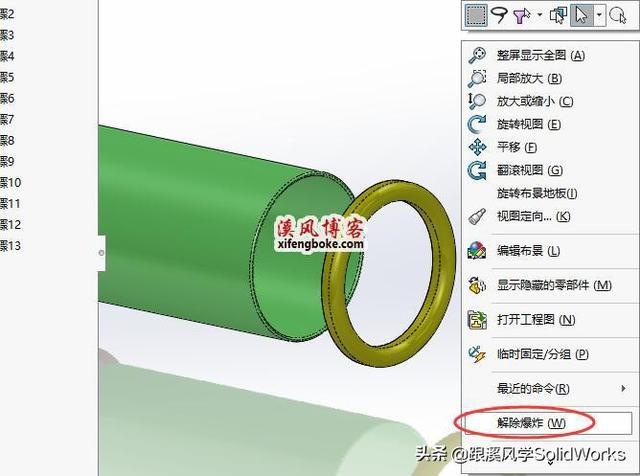Viewport: 640px width, 476px height.
Task: Click the select other icon
Action: 558,16
